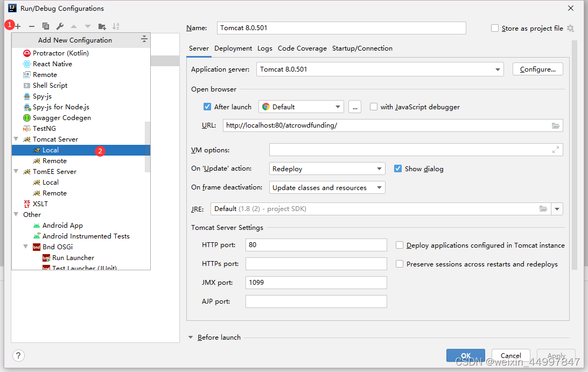Click the URL input field
This screenshot has height=372, width=588.
click(393, 125)
